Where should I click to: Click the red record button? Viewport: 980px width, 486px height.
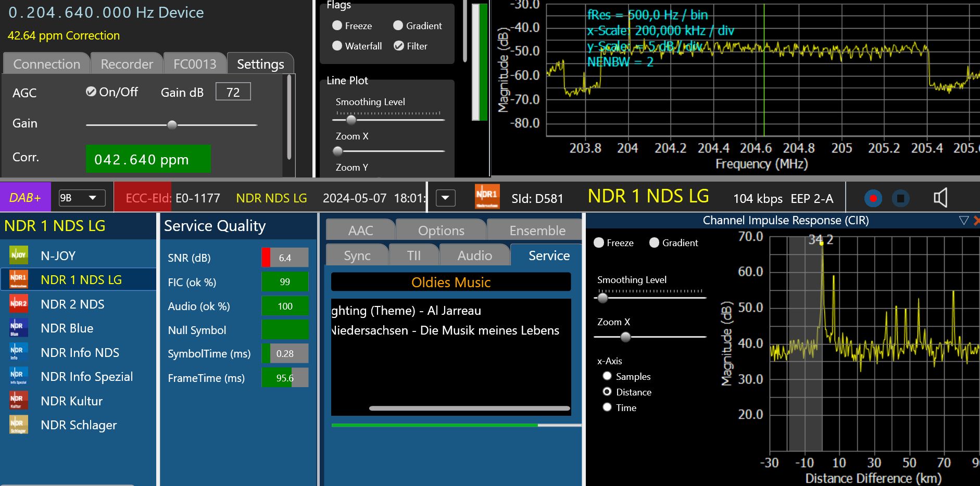873,198
